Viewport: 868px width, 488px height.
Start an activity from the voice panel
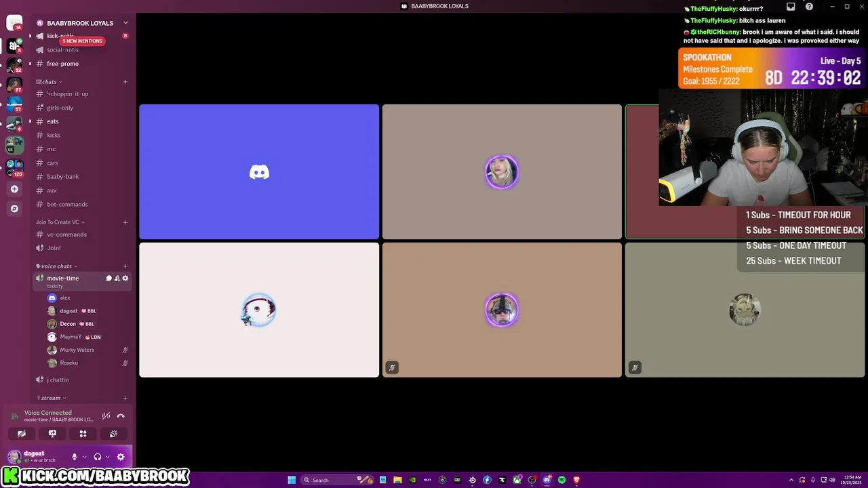[83, 434]
